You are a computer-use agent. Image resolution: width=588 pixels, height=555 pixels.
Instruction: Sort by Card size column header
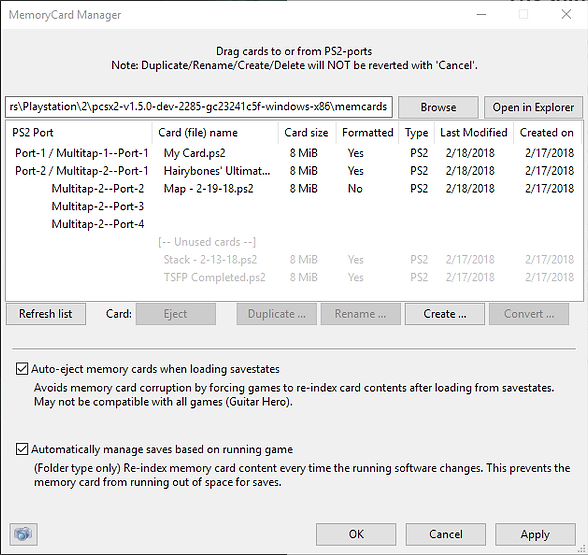coord(307,132)
